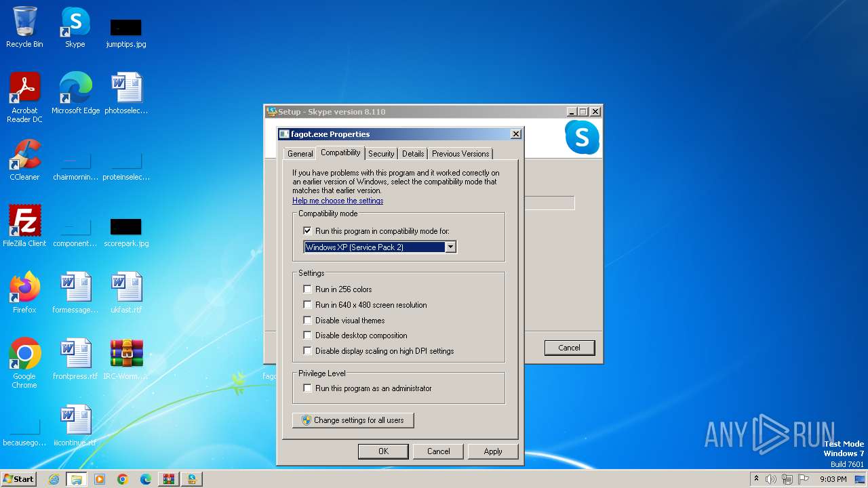868x488 pixels.
Task: Open File Explorer from the taskbar
Action: tap(77, 479)
